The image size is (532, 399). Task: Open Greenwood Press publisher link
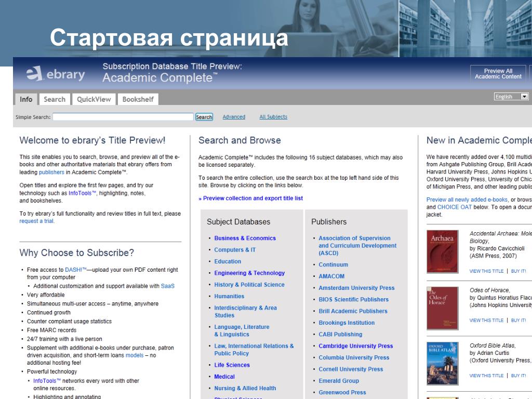point(342,392)
